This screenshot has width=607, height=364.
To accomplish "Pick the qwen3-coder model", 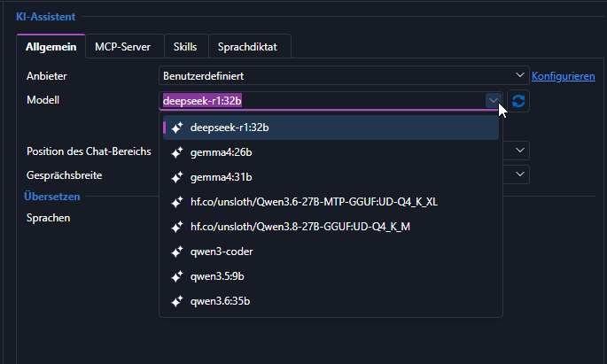I will coord(331,252).
